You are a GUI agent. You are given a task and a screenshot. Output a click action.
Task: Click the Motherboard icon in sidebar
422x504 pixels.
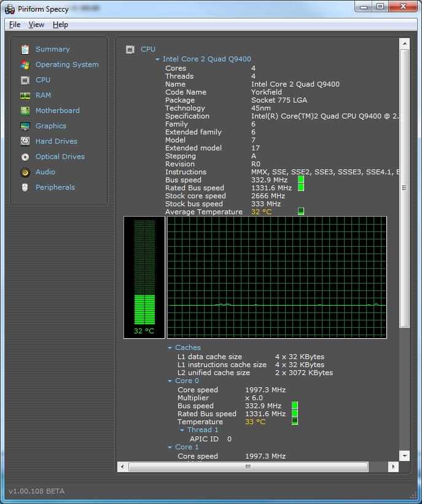click(25, 111)
